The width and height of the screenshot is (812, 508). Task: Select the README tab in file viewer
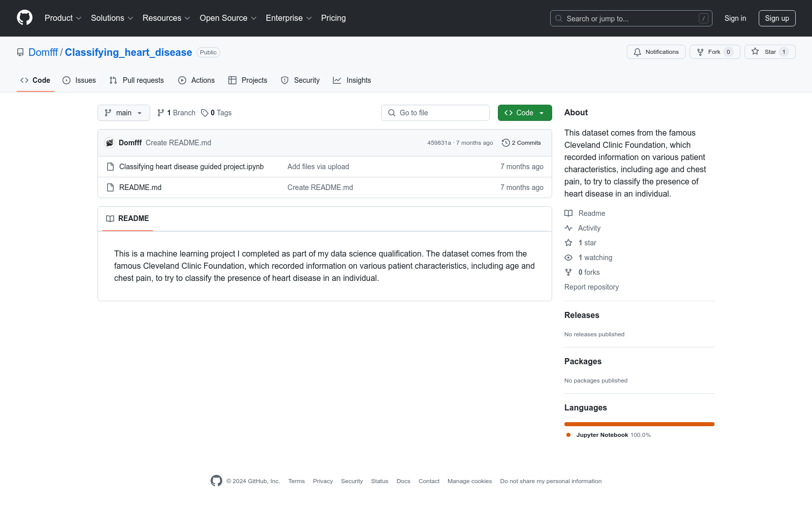click(x=127, y=218)
